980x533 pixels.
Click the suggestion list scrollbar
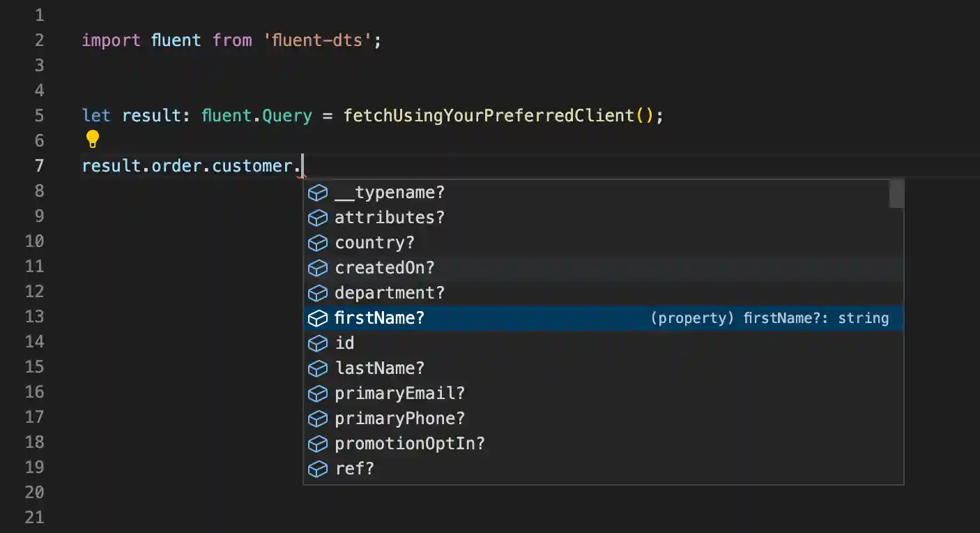click(x=896, y=194)
